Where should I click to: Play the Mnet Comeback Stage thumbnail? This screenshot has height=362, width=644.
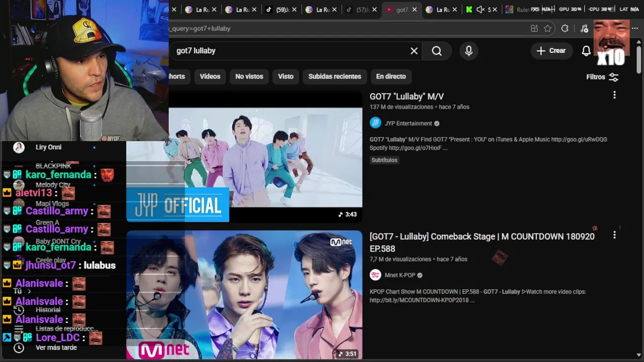point(244,295)
